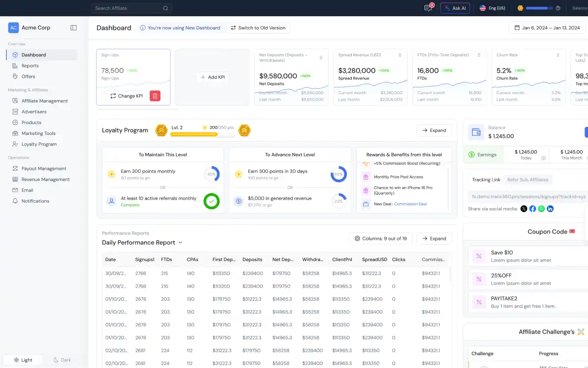Open the Columns: 9 out of 19 selector
The image size is (588, 368).
(381, 238)
